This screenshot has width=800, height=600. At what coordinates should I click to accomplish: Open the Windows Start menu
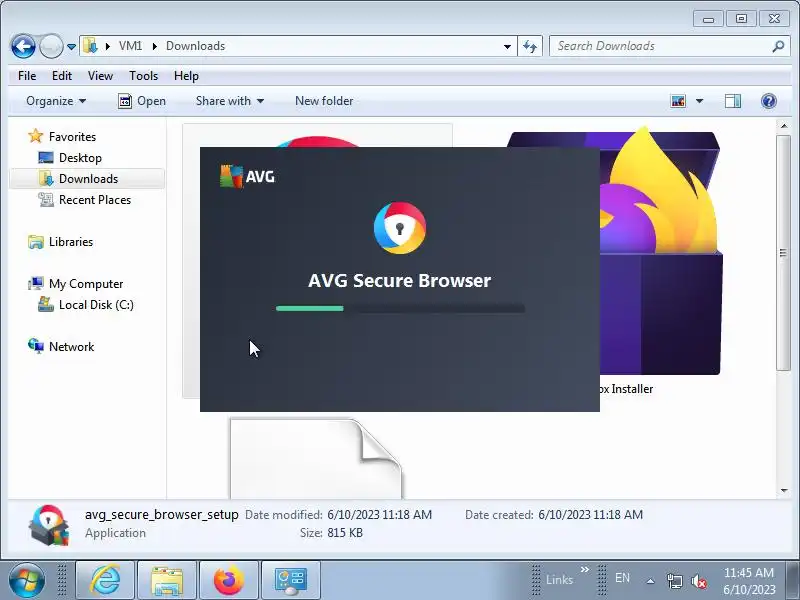[x=27, y=580]
